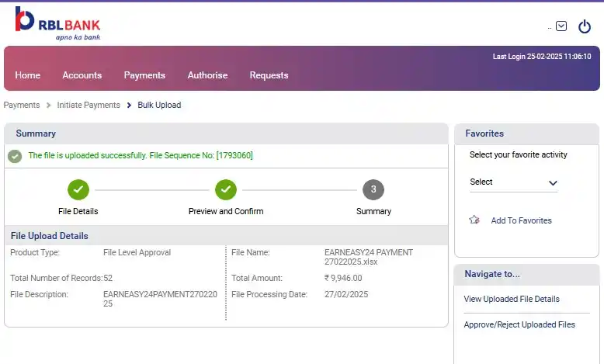Go to Payments breadcrumb
This screenshot has height=364, width=604.
click(x=22, y=105)
